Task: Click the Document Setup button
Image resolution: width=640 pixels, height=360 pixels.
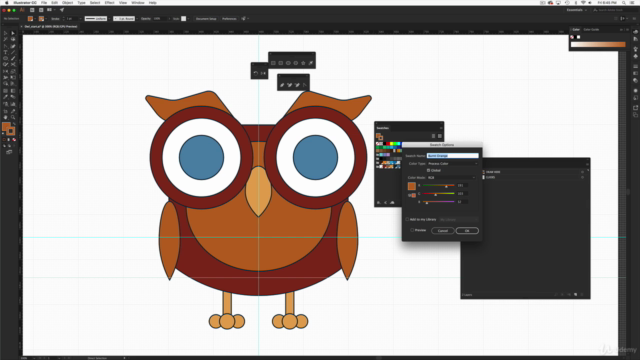Action: coord(206,19)
